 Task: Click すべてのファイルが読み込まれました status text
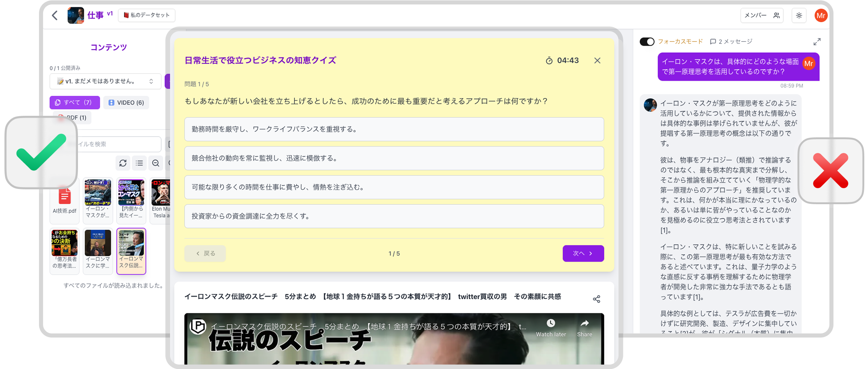pos(114,285)
